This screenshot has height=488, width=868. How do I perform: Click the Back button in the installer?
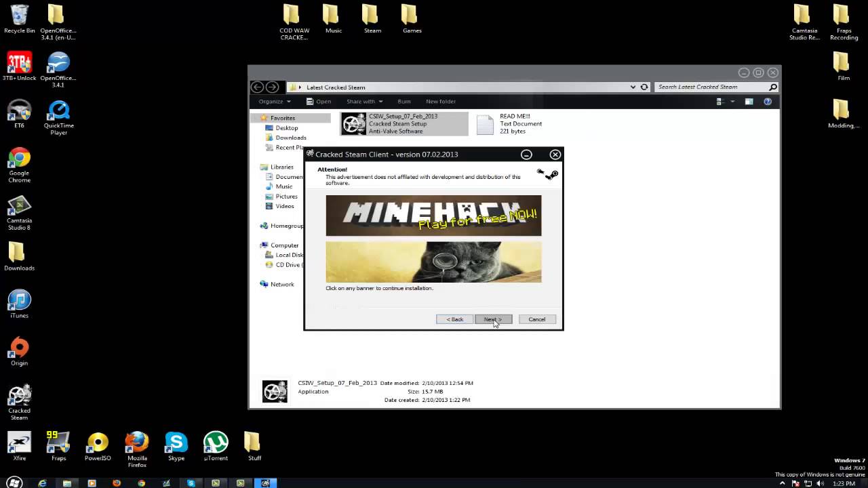454,319
